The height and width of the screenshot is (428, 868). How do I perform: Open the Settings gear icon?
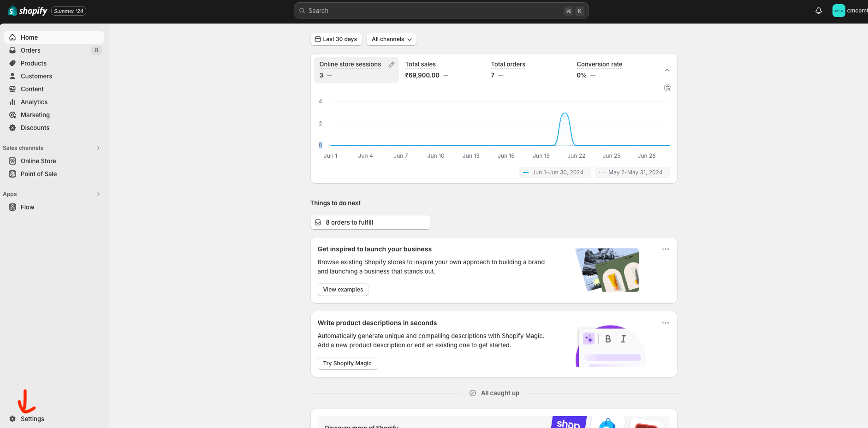(12, 419)
